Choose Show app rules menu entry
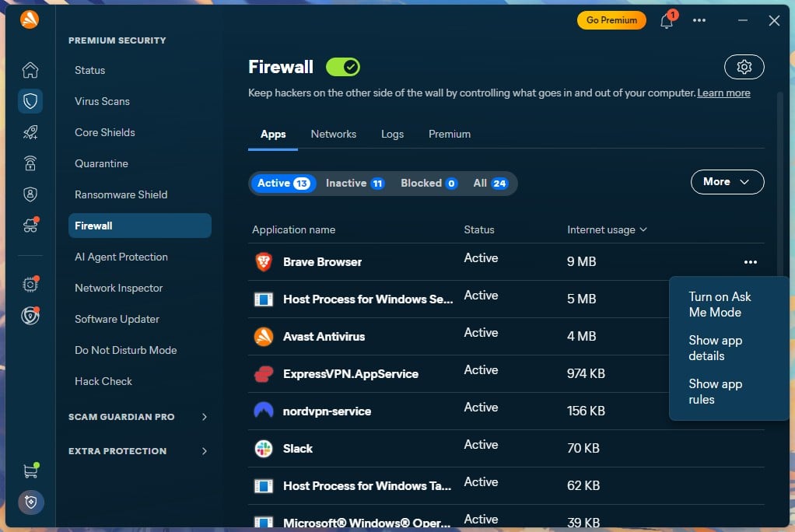The image size is (795, 532). 715,391
